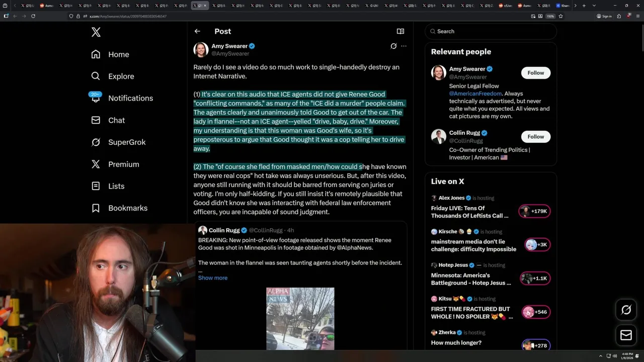The image size is (644, 362).
Task: Open SuperGrok from the sidebar
Action: (x=118, y=142)
